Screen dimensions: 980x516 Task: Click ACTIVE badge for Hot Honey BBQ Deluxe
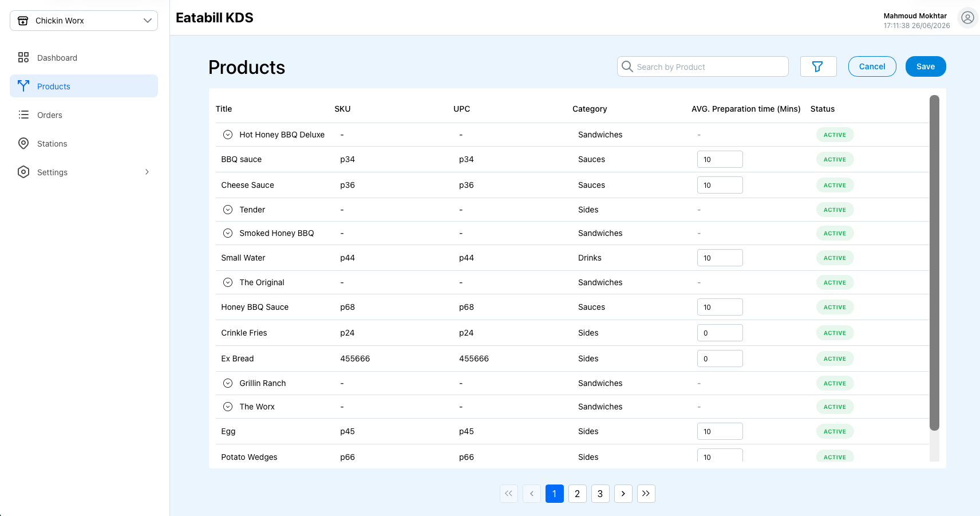[x=835, y=135]
